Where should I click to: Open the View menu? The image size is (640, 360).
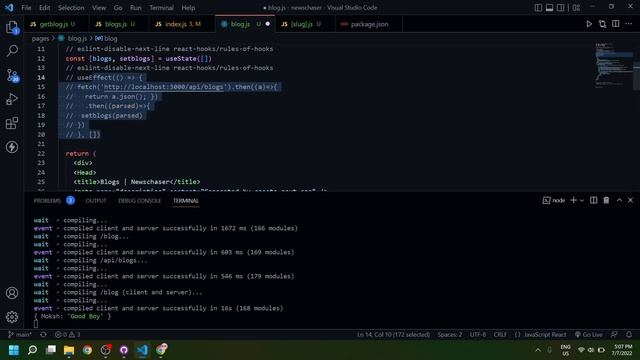tap(99, 7)
